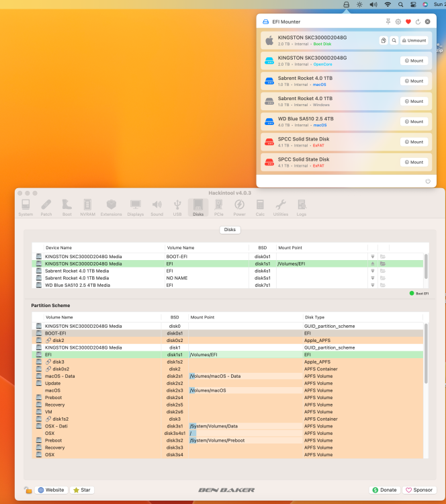Open the NVRAM tab in Hackintool
This screenshot has height=504, width=446.
coord(88,208)
